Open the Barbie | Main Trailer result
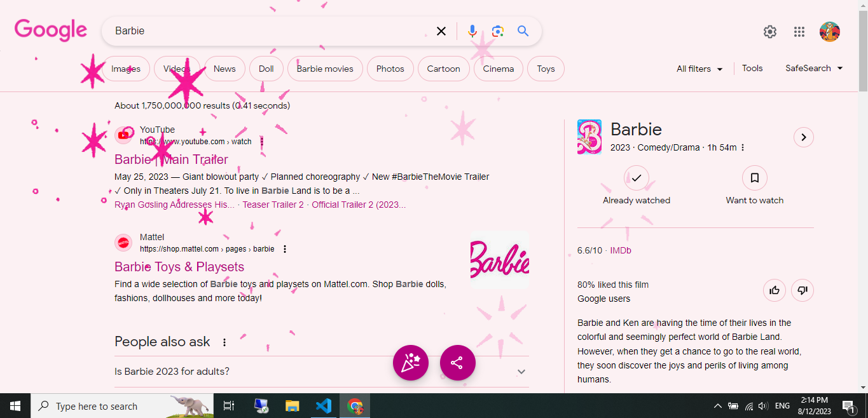 click(x=171, y=159)
